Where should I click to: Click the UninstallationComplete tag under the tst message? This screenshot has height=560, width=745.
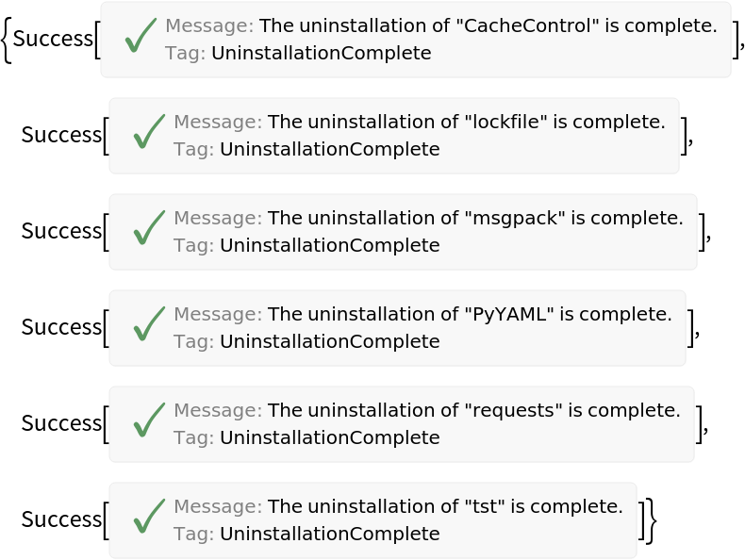click(329, 535)
